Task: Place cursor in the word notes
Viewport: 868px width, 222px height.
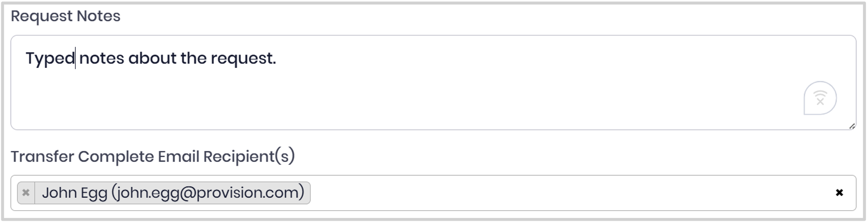Action: pos(102,59)
